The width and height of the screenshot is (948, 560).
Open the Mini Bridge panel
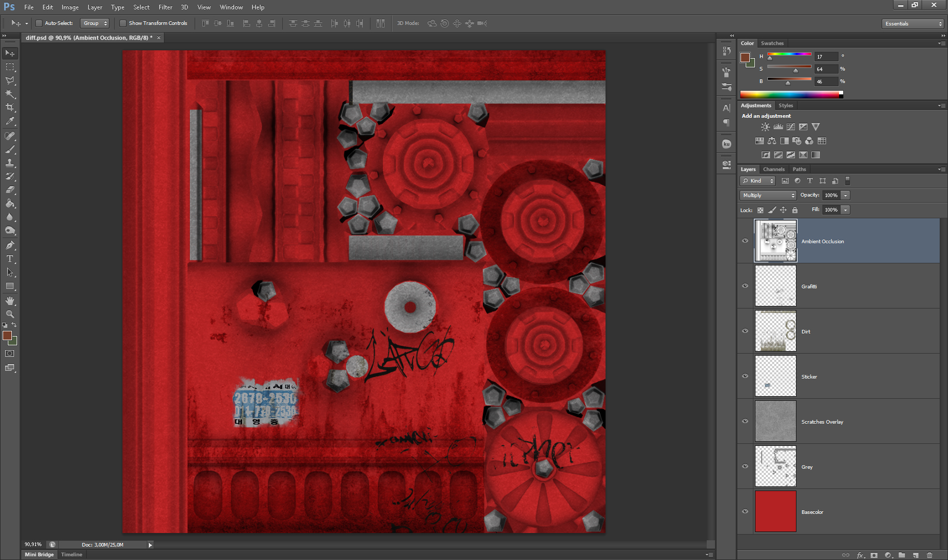[39, 554]
